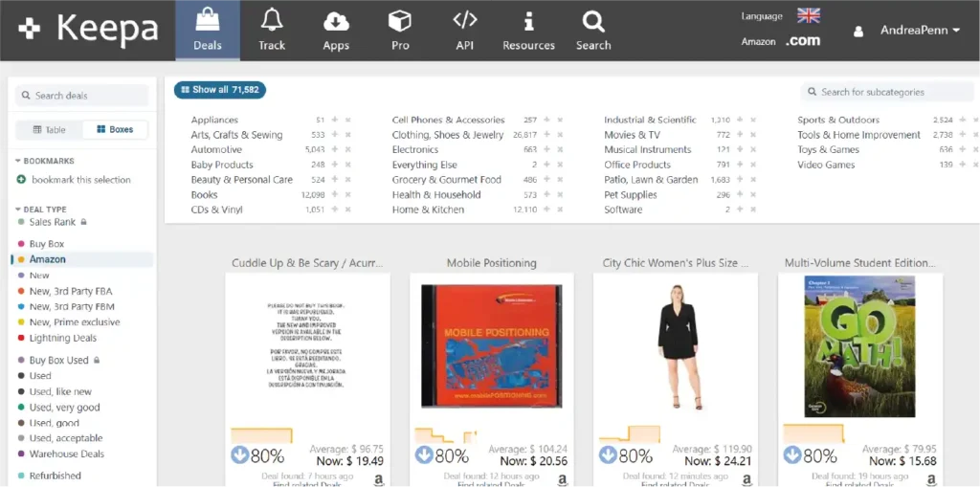Open the Industrial & Scientific category

(650, 120)
